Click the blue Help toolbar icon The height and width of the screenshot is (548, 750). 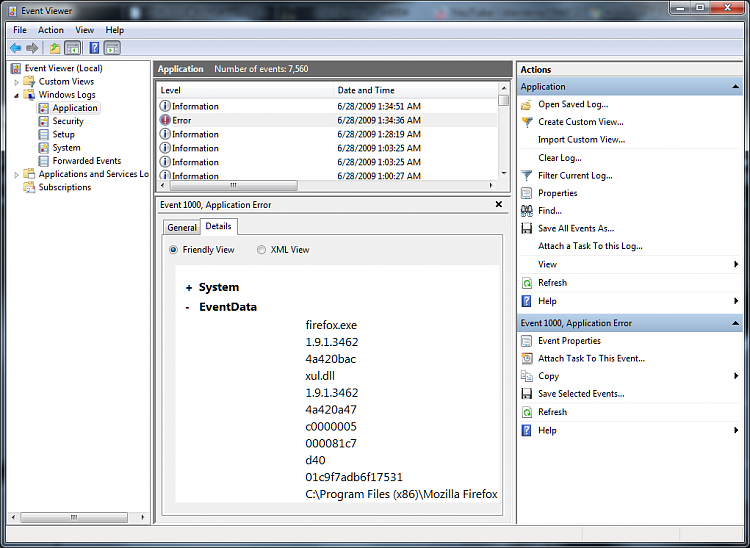[94, 48]
